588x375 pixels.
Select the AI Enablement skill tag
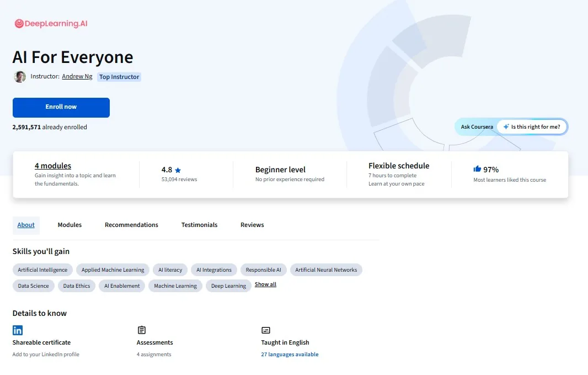pyautogui.click(x=122, y=286)
